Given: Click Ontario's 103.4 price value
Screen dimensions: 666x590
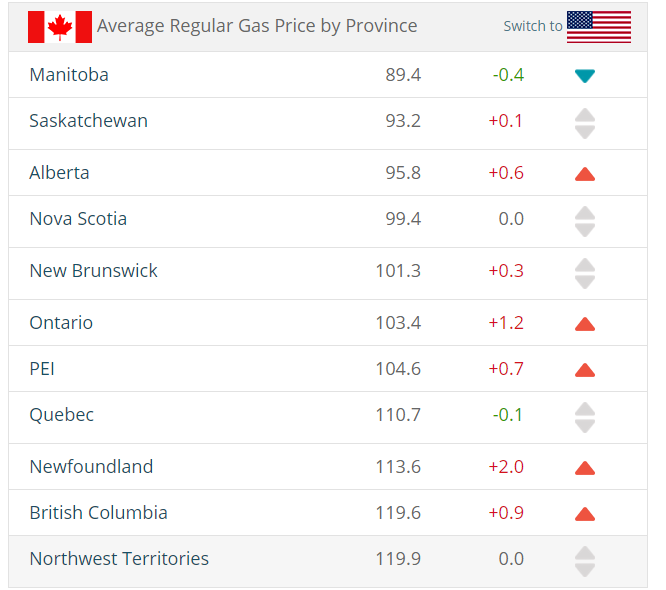Looking at the screenshot, I should click(403, 323).
